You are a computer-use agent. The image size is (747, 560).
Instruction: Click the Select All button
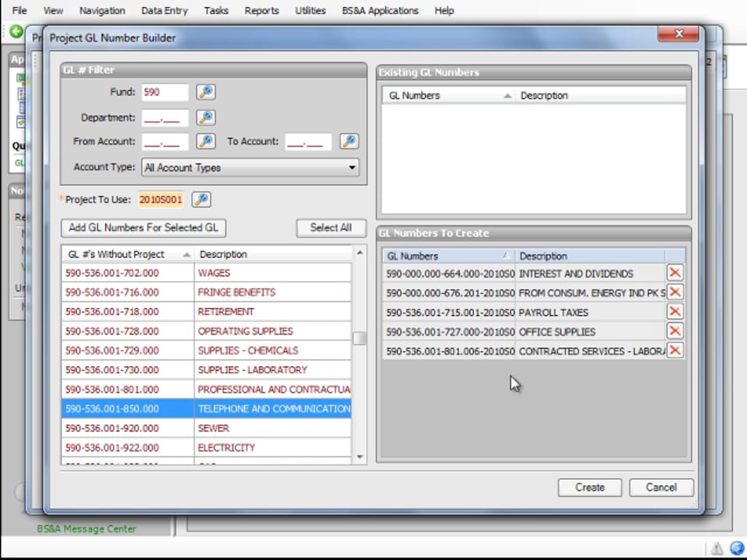click(x=331, y=228)
